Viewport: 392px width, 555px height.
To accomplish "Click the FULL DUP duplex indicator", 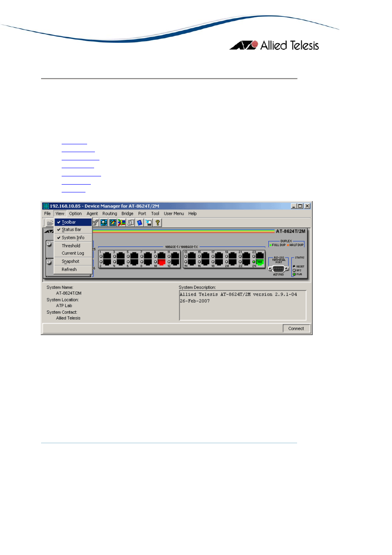I will point(278,245).
